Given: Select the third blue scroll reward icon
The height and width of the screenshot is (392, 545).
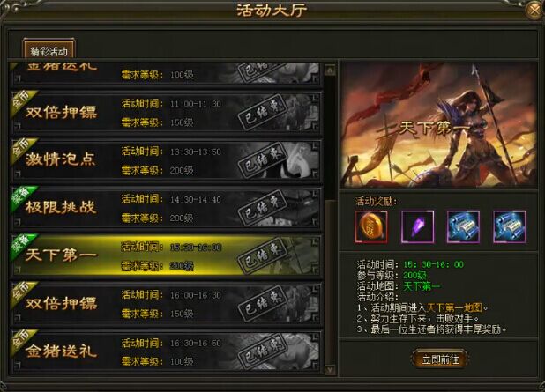Looking at the screenshot, I should click(463, 226).
